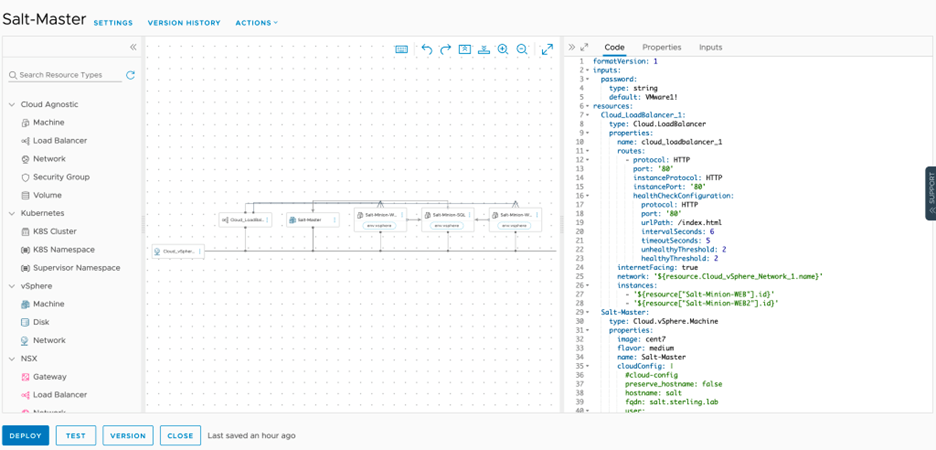Switch to the Properties tab
Viewport: 936px width, 450px height.
click(661, 47)
